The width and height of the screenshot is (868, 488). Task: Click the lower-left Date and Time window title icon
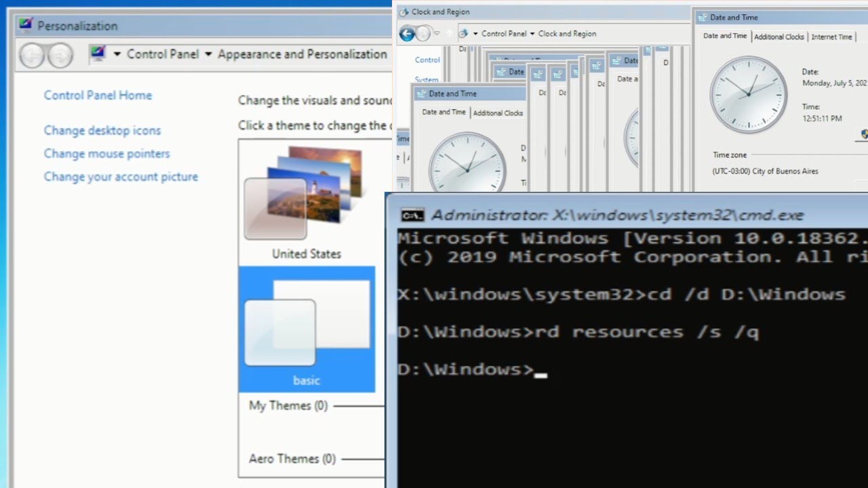pos(420,94)
